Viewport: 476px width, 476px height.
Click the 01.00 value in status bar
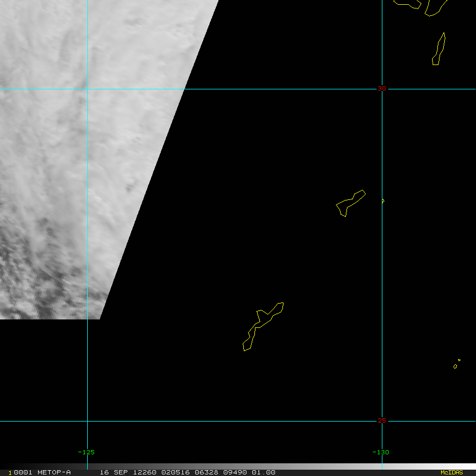(263, 472)
